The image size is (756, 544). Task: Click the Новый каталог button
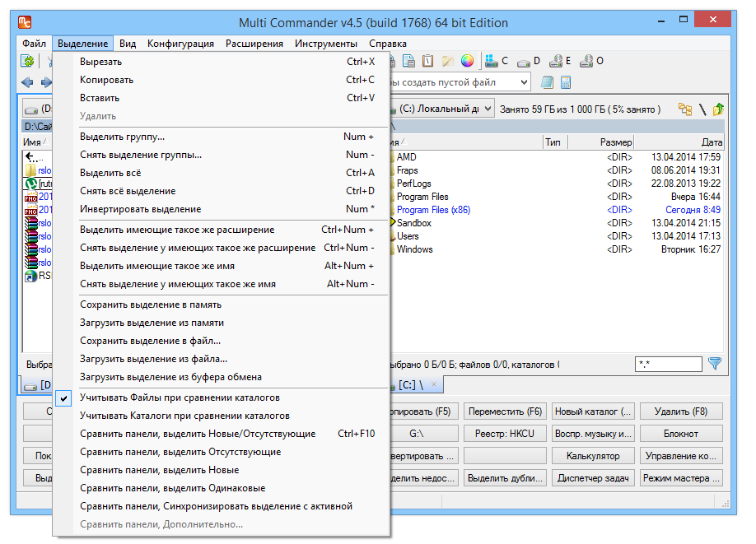point(593,411)
